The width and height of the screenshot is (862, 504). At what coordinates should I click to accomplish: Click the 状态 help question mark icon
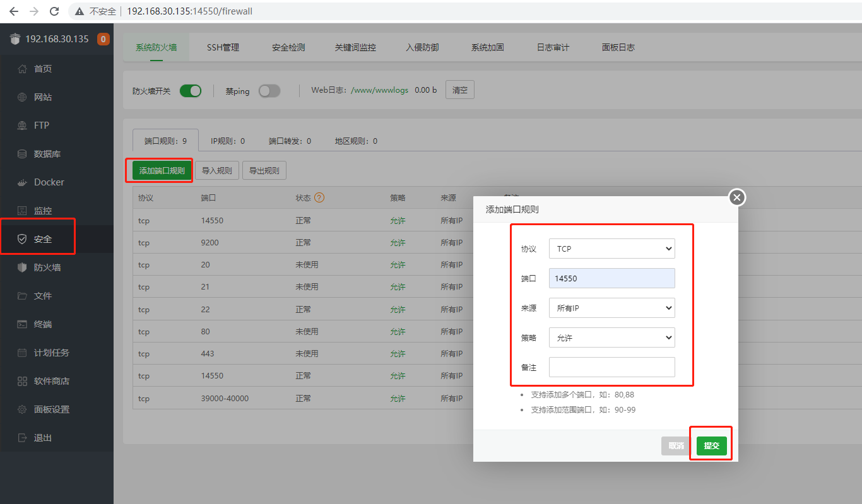pyautogui.click(x=319, y=197)
